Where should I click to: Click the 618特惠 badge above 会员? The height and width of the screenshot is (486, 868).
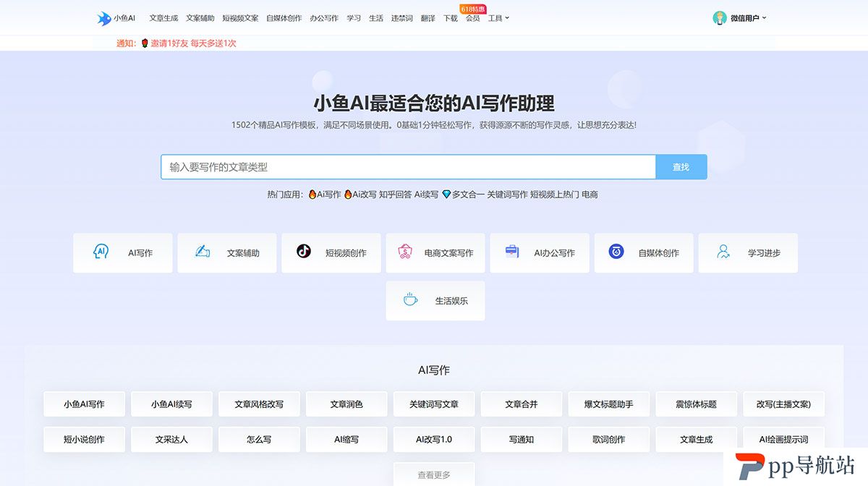click(x=473, y=9)
